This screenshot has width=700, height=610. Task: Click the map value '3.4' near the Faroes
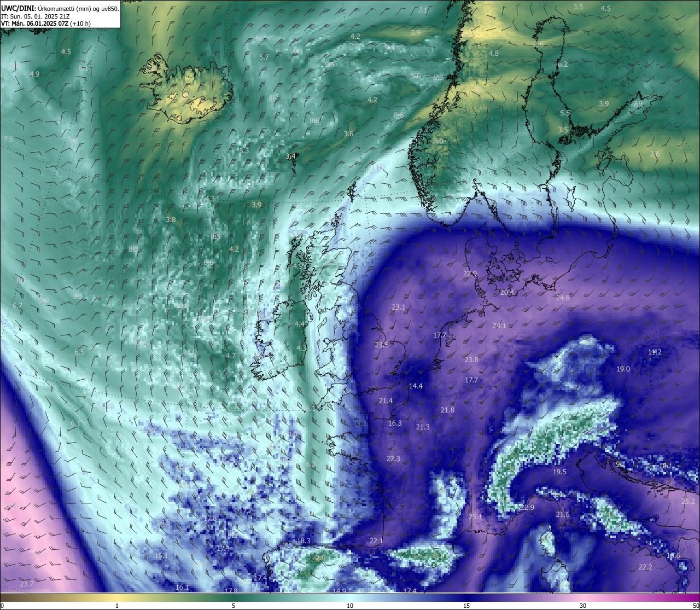click(x=290, y=156)
